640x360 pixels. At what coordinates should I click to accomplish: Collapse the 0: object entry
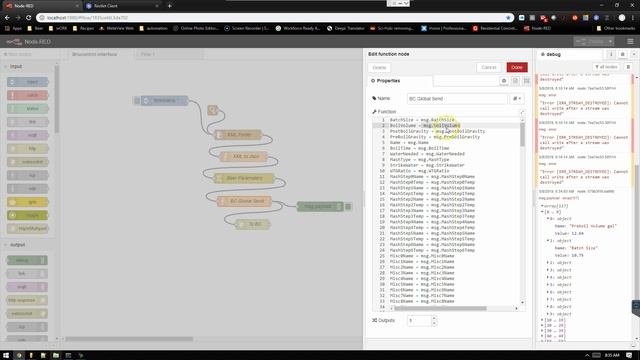coord(548,219)
